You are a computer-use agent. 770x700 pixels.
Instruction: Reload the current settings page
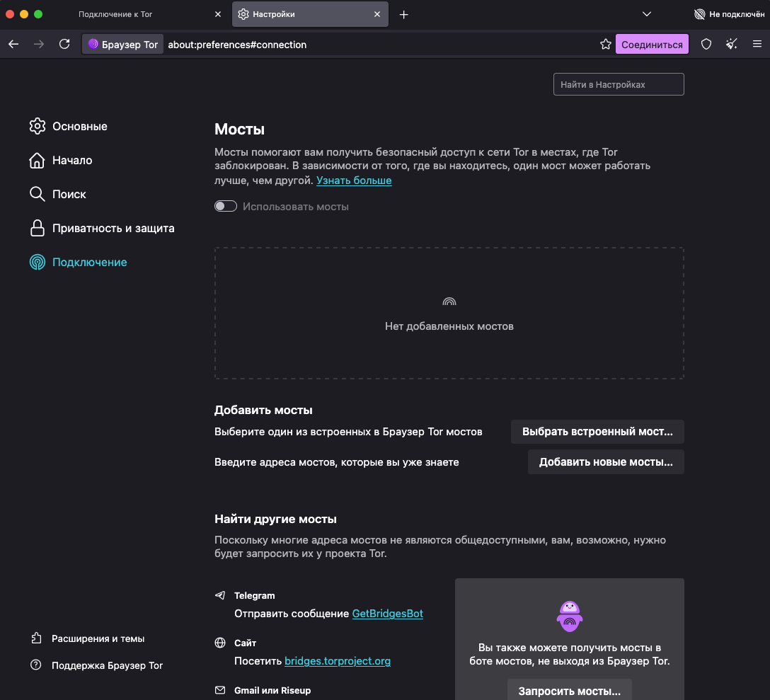[x=64, y=43]
